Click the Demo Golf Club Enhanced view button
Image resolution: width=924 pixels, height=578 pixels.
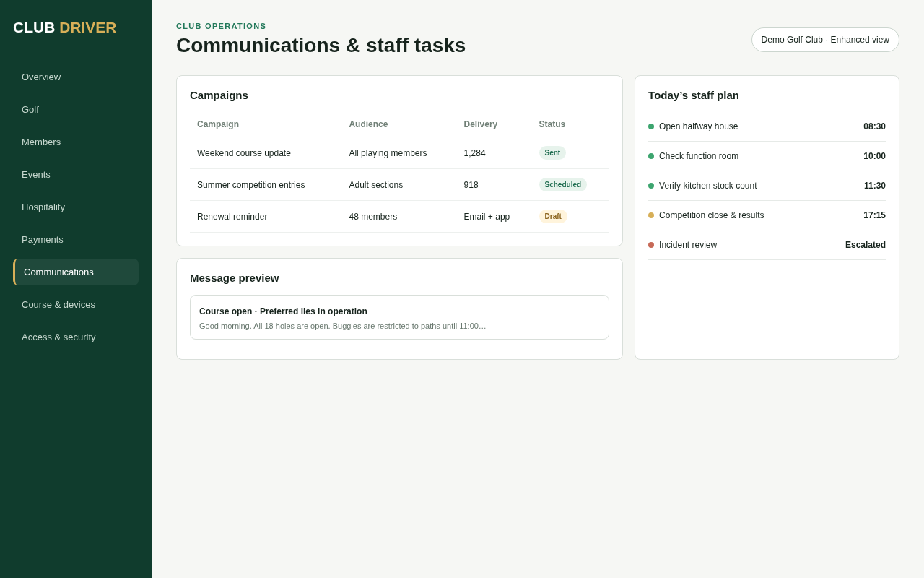pyautogui.click(x=825, y=40)
